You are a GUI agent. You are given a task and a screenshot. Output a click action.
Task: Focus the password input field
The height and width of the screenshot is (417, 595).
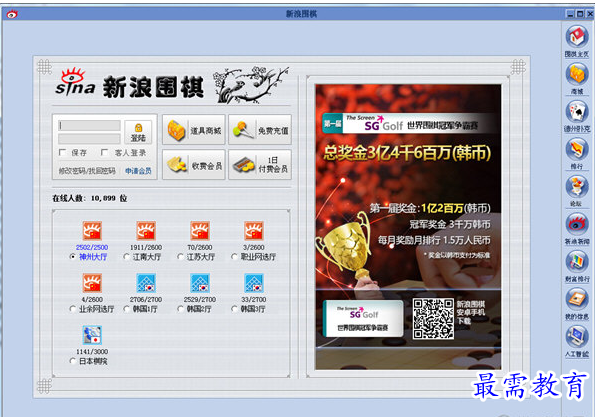coord(90,138)
